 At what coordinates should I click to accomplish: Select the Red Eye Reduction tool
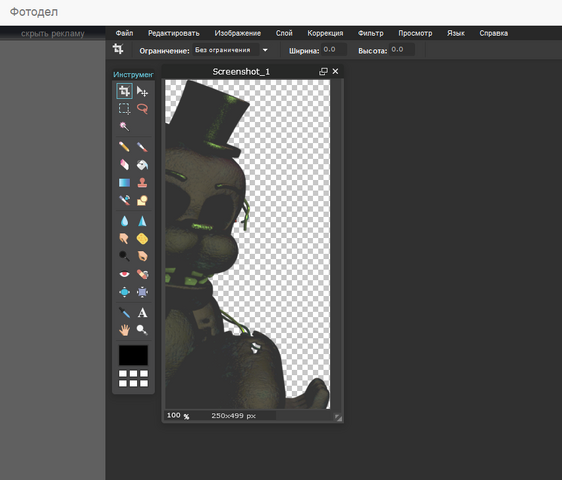pos(124,274)
